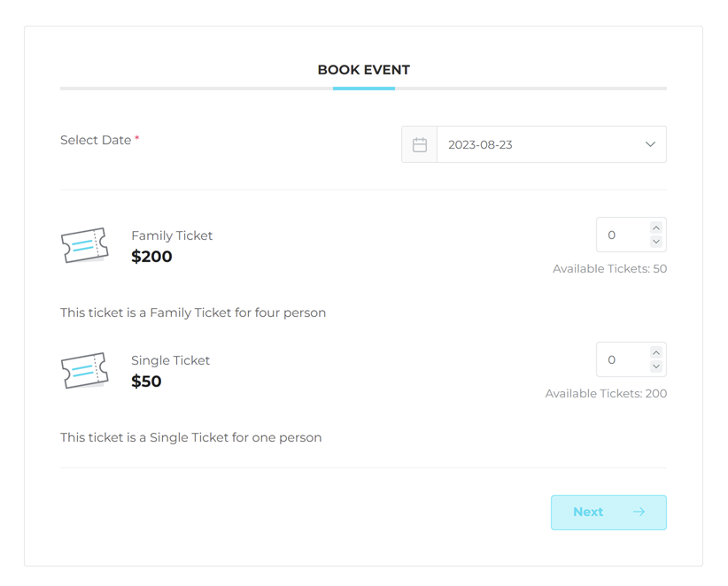This screenshot has height=586, width=728.
Task: Increase Single Ticket quantity with up arrow
Action: click(x=656, y=353)
